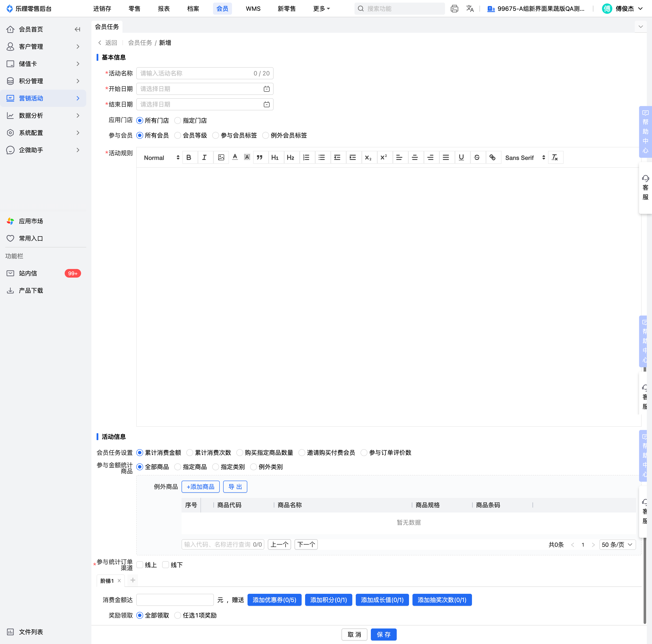Select the 指定门店 radio option
The image size is (652, 644).
tap(178, 120)
